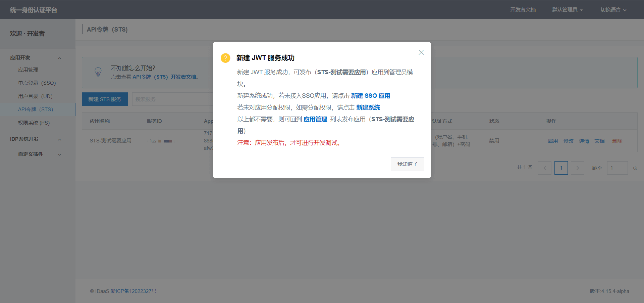Image resolution: width=644 pixels, height=303 pixels.
Task: Open the 默认管理员 dropdown
Action: pyautogui.click(x=567, y=9)
